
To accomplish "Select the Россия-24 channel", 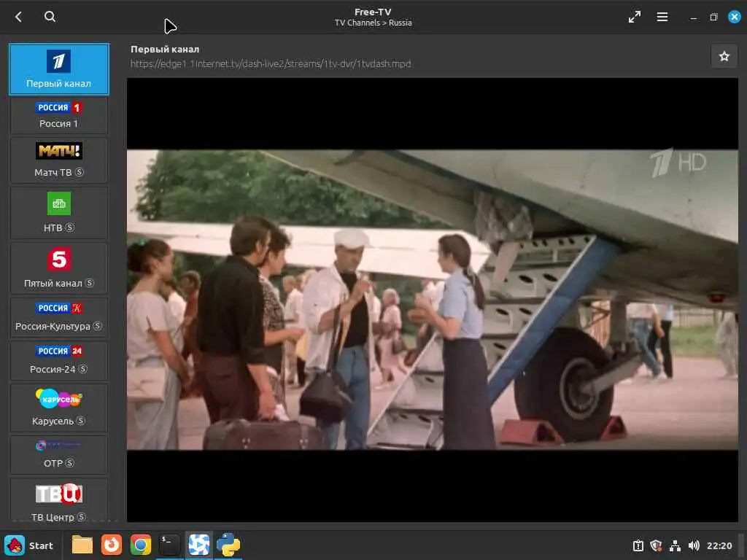I will point(59,360).
